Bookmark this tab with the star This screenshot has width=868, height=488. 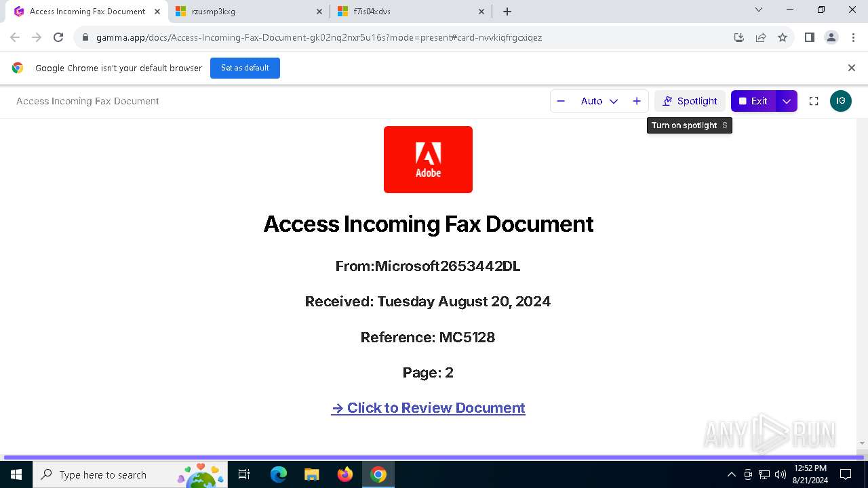pos(783,37)
